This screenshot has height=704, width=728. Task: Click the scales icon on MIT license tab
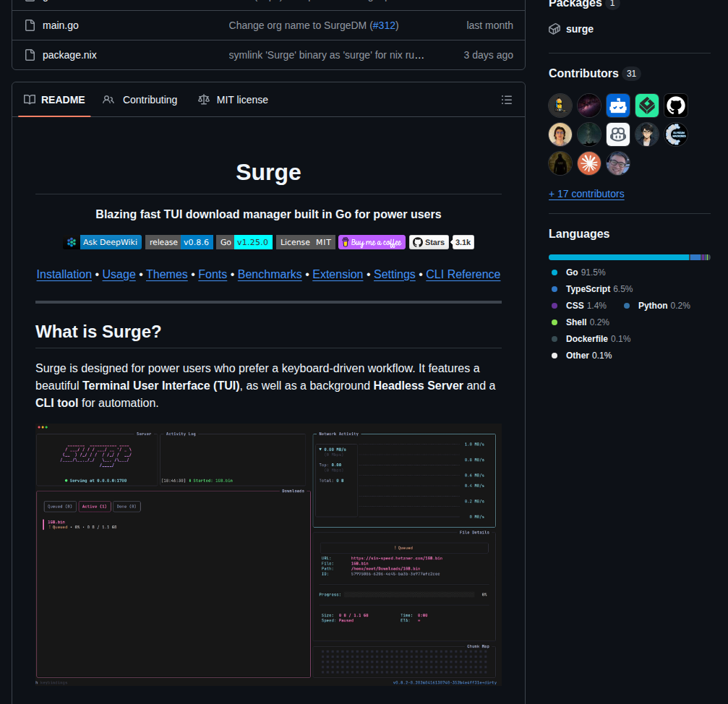204,100
